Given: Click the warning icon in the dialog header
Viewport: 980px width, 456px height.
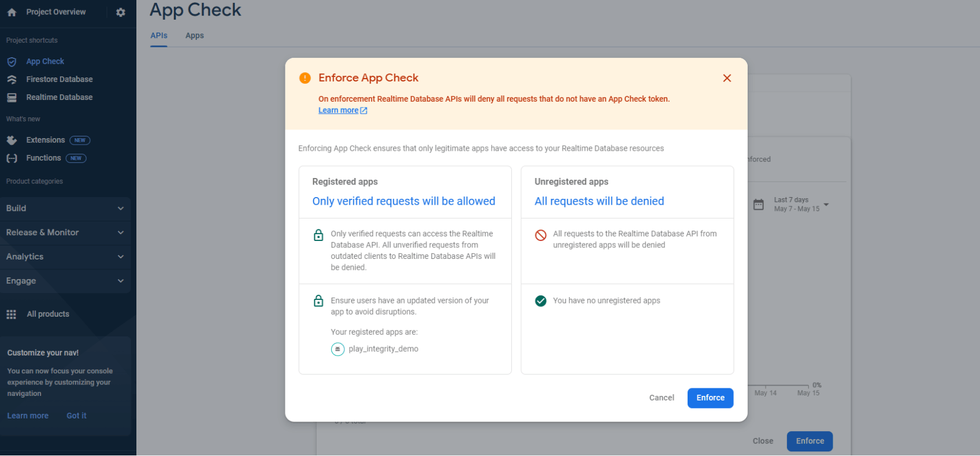Looking at the screenshot, I should click(305, 77).
